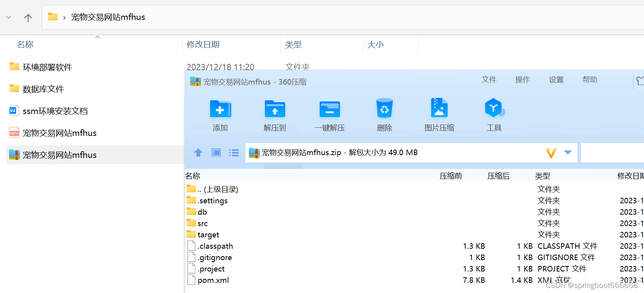Image resolution: width=644 pixels, height=293 pixels.
Task: Select the ssm环境安装文档 document
Action: click(x=49, y=111)
